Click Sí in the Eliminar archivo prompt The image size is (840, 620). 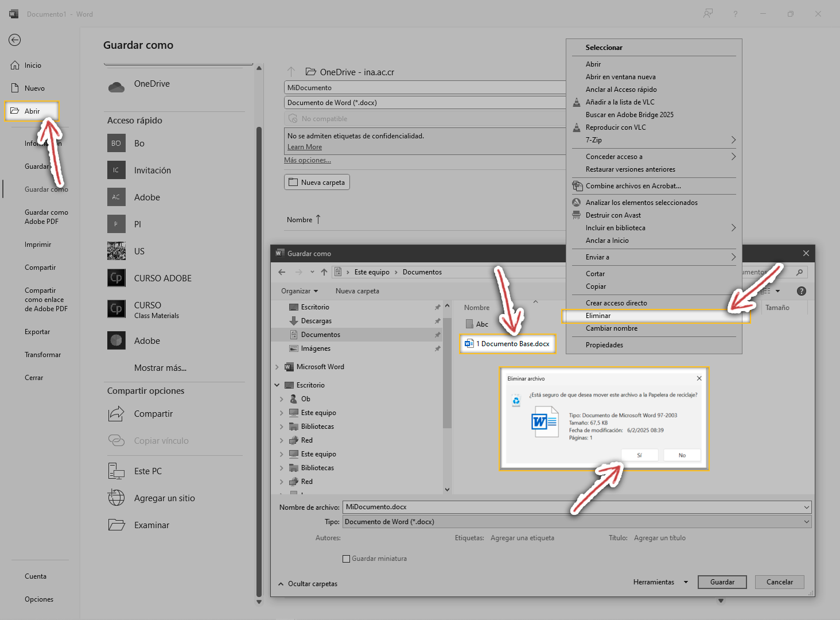click(639, 455)
